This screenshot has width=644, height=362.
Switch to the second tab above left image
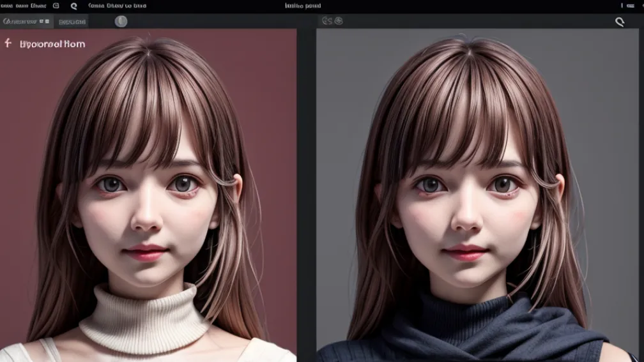point(72,22)
